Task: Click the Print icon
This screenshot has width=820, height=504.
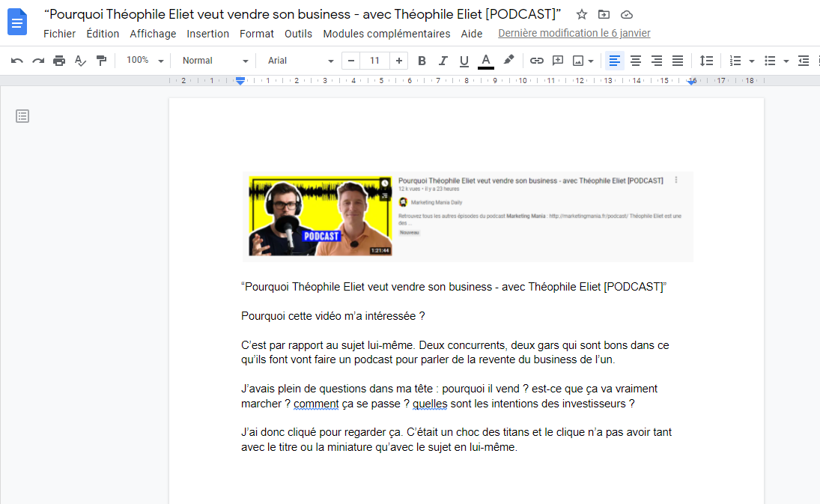Action: 59,61
